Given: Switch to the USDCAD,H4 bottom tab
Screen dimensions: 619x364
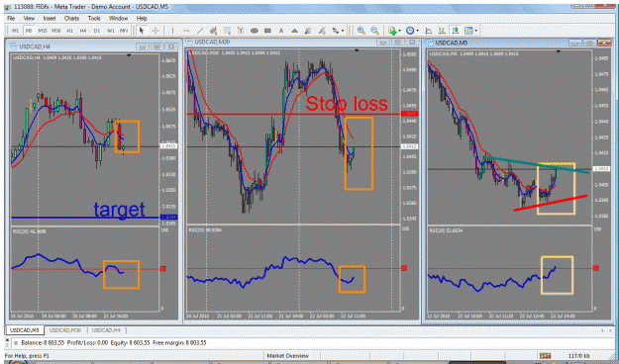Looking at the screenshot, I should click(x=106, y=330).
